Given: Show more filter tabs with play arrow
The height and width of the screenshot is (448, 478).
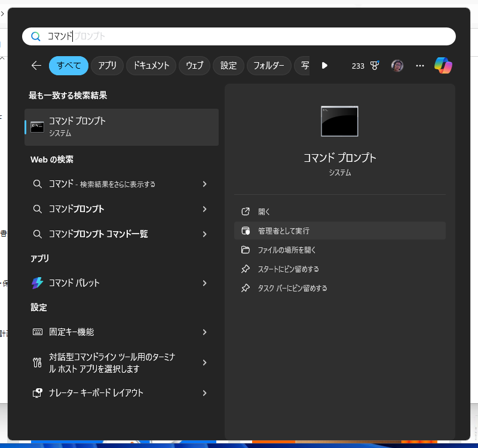Looking at the screenshot, I should point(324,66).
